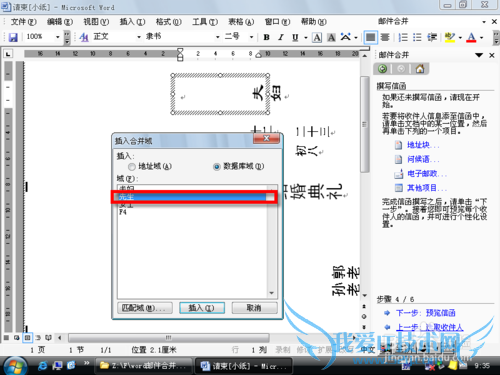
Task: Select the Database Fields radio button
Action: pos(217,166)
